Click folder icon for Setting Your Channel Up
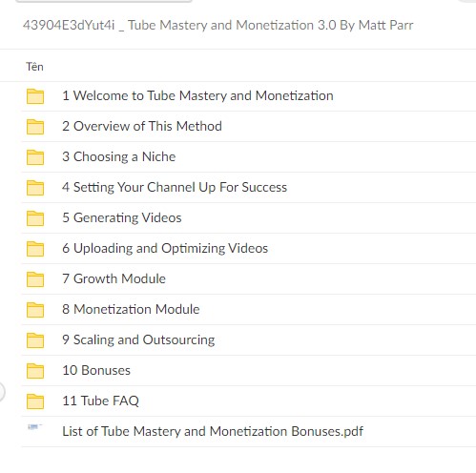Viewport: 476px width, 473px height. pos(35,188)
